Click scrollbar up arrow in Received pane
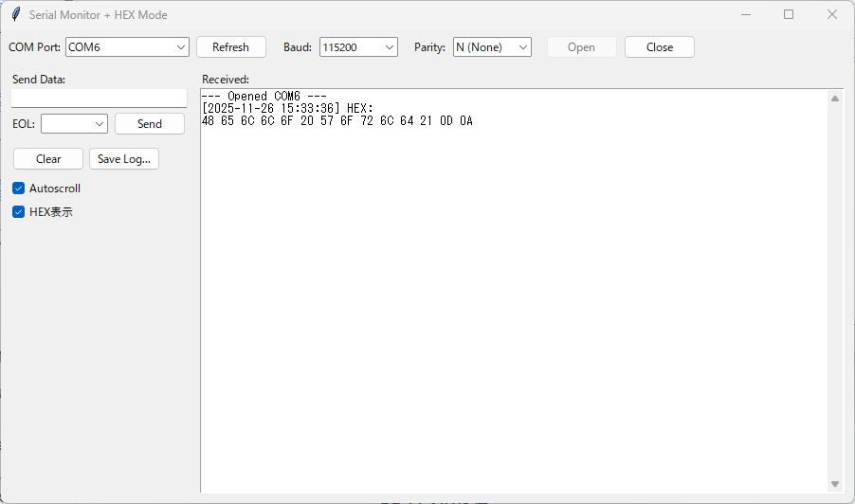This screenshot has width=855, height=504. (835, 99)
